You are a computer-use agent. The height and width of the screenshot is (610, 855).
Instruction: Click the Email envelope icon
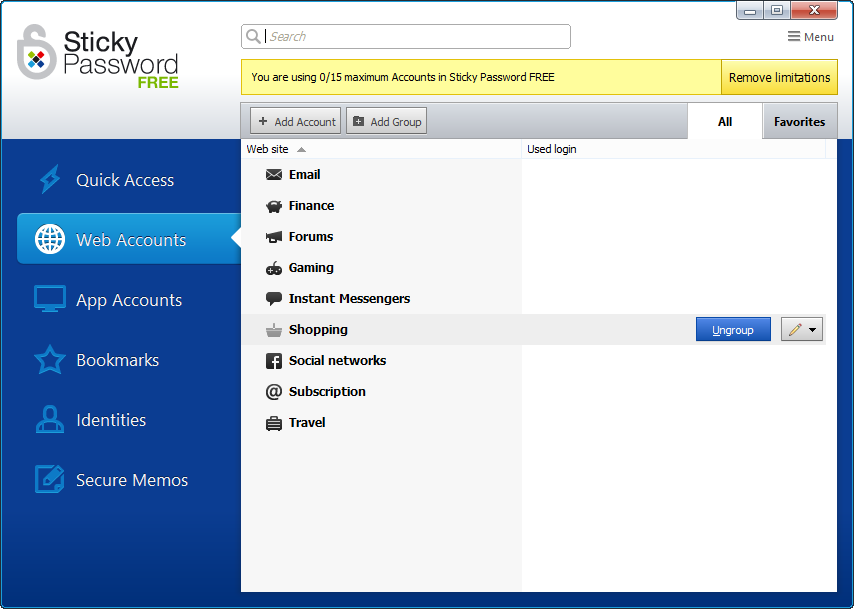tap(274, 174)
